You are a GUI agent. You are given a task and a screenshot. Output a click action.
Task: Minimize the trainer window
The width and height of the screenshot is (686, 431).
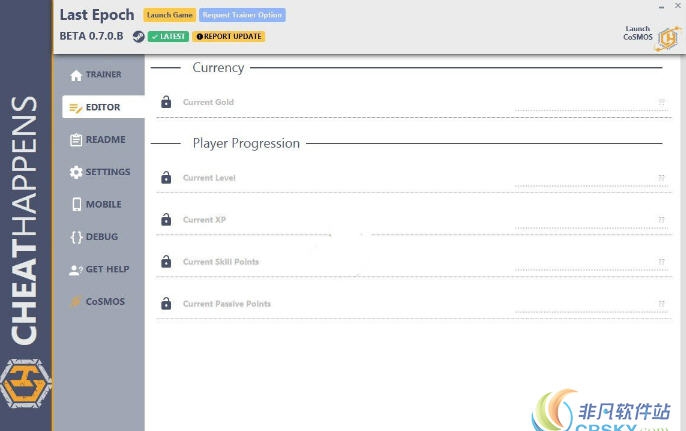click(x=661, y=6)
